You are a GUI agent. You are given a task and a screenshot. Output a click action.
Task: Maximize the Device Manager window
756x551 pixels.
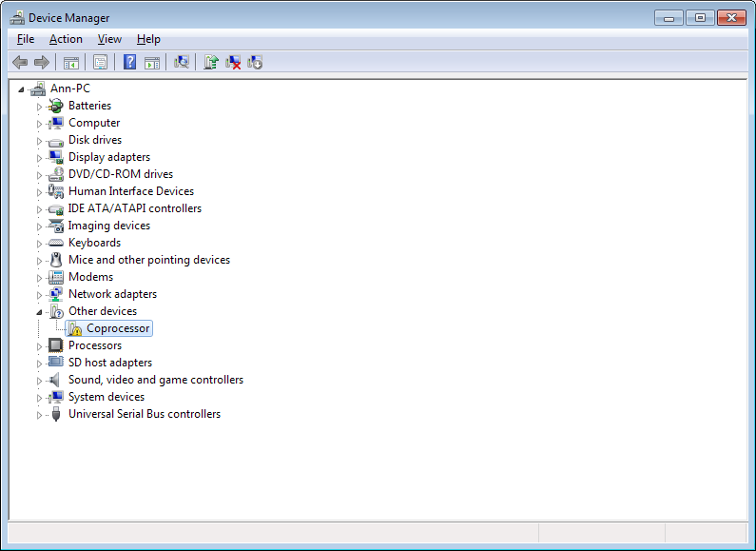coord(700,18)
